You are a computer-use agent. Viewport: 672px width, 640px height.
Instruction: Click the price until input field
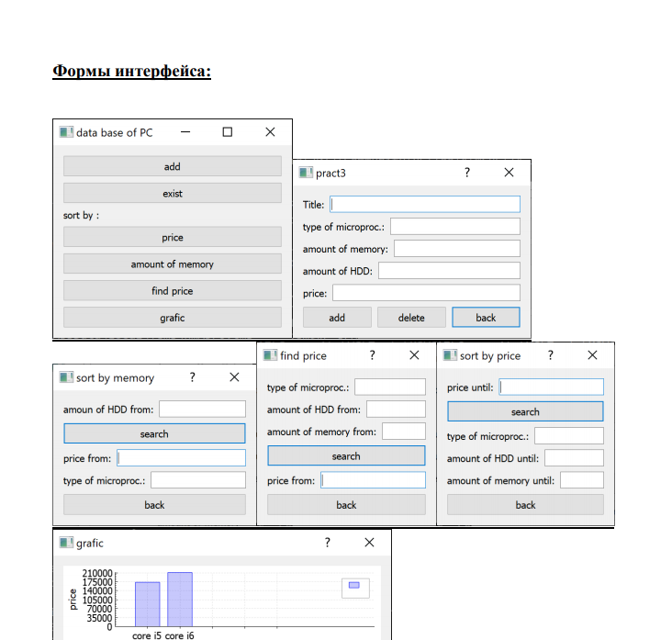tap(551, 387)
